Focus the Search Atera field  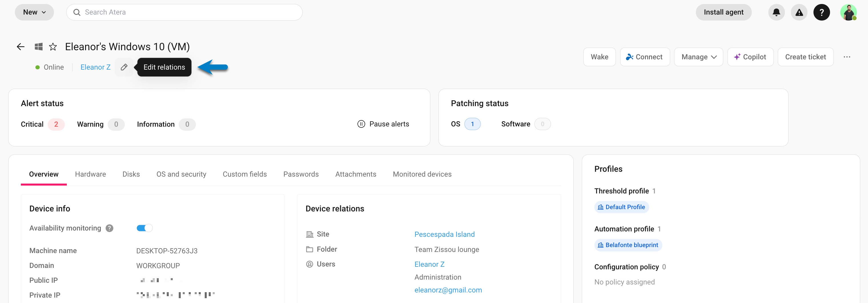pos(184,13)
